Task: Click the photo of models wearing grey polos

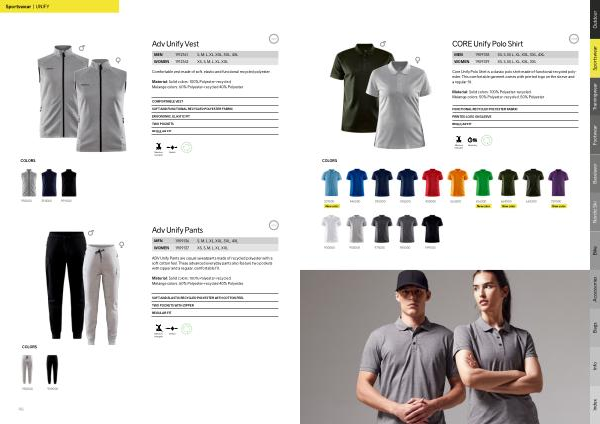Action: pyautogui.click(x=445, y=347)
